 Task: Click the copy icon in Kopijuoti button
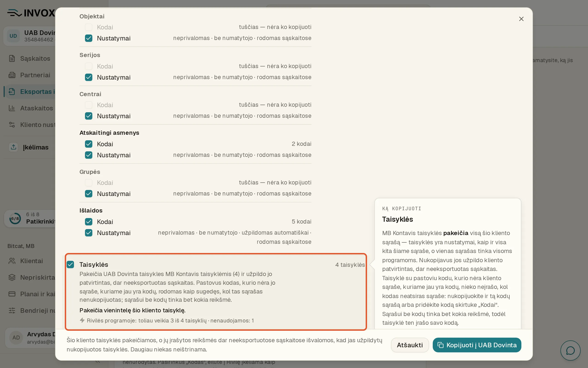point(440,345)
